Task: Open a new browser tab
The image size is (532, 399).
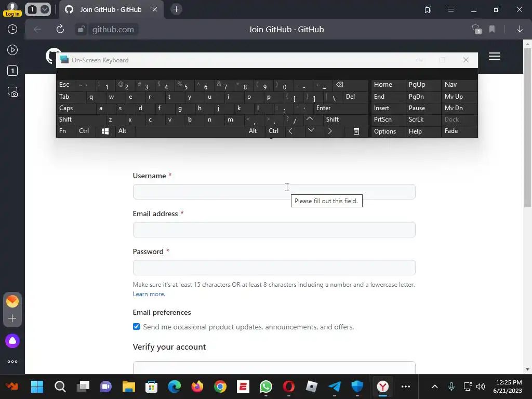Action: 176,9
